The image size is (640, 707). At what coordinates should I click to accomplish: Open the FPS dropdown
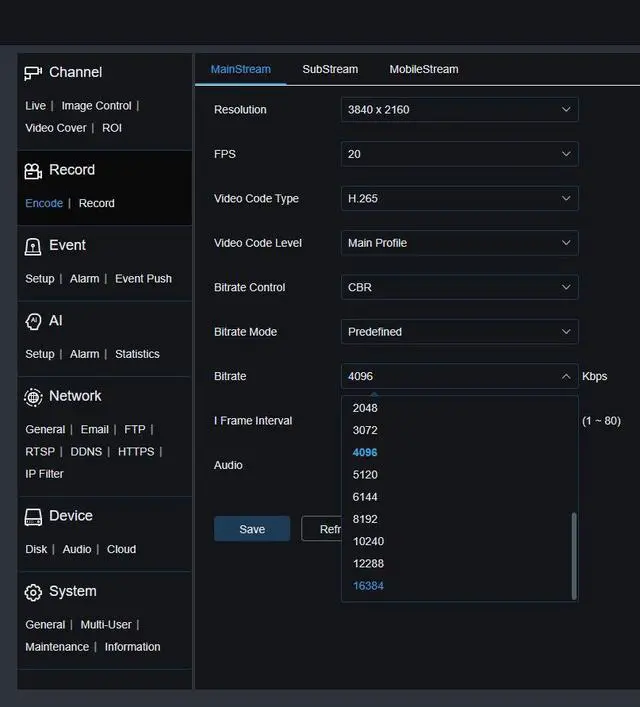(460, 154)
